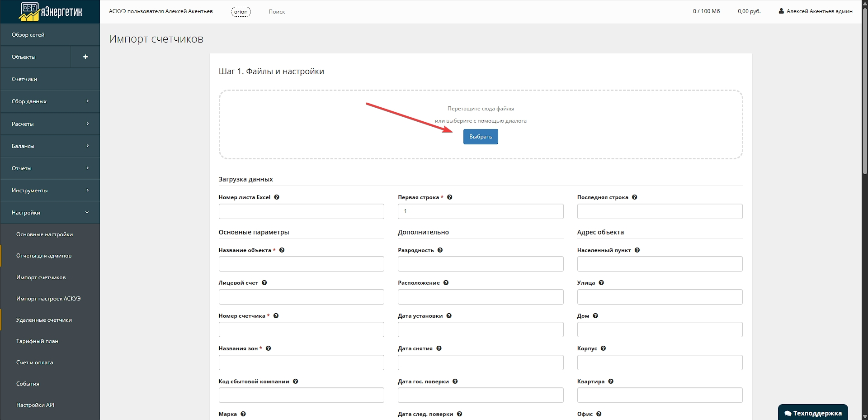Image resolution: width=868 pixels, height=420 pixels.
Task: Open Счетчики in sidebar
Action: point(50,79)
